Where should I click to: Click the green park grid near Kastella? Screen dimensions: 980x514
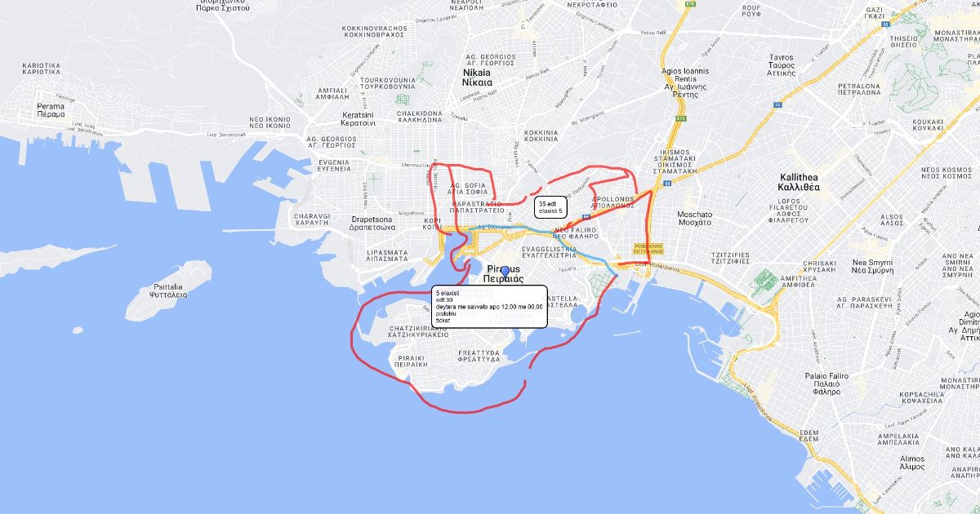tap(599, 282)
